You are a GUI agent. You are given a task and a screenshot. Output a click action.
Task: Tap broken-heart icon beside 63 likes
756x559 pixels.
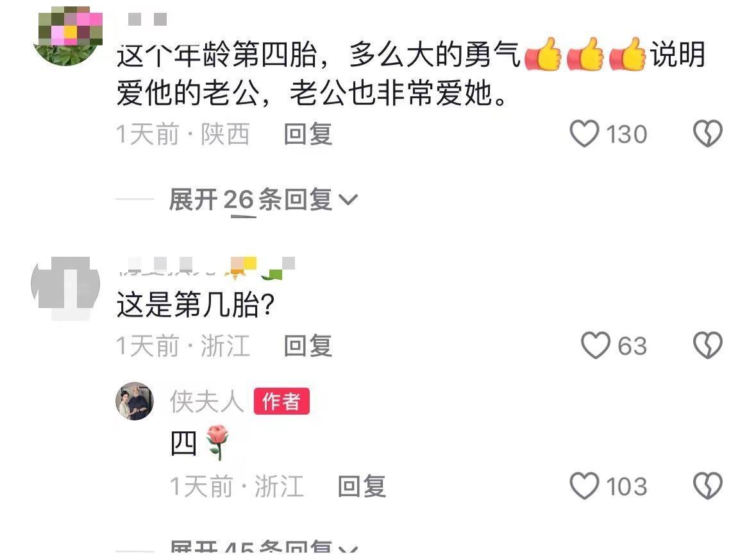pyautogui.click(x=707, y=346)
